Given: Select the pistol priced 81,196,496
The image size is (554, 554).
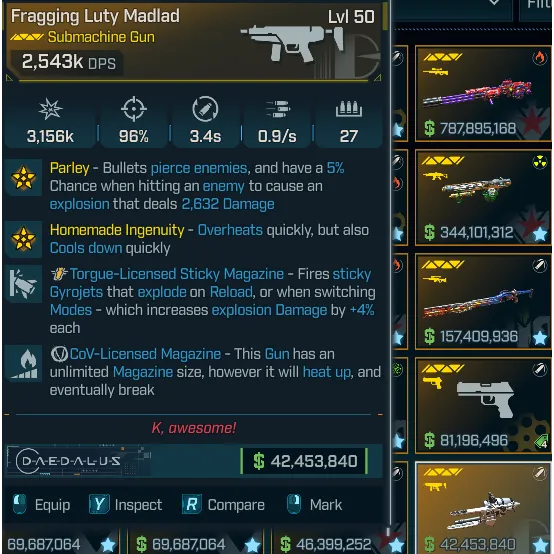Looking at the screenshot, I should (x=483, y=405).
